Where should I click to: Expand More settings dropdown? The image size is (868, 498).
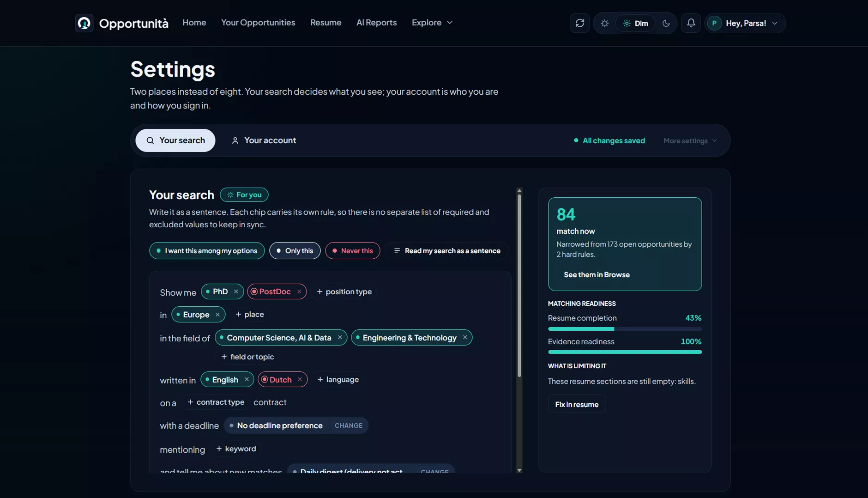pyautogui.click(x=690, y=141)
